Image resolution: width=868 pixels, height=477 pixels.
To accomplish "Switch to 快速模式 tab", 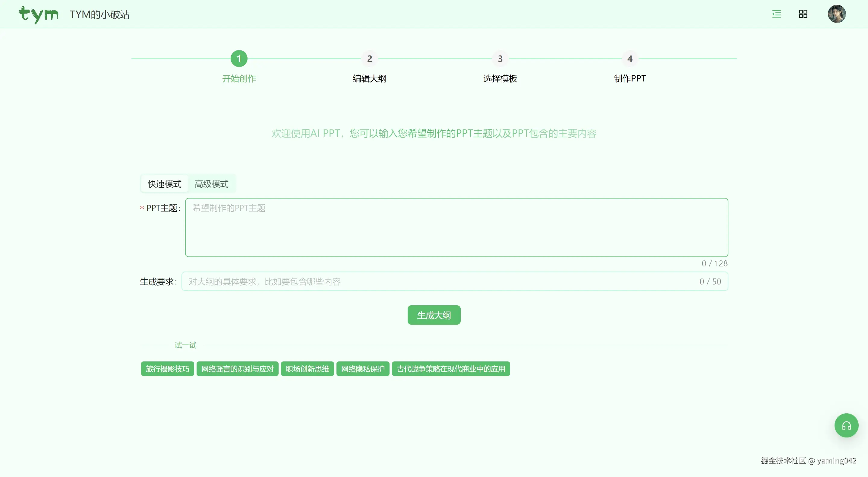I will pyautogui.click(x=164, y=184).
